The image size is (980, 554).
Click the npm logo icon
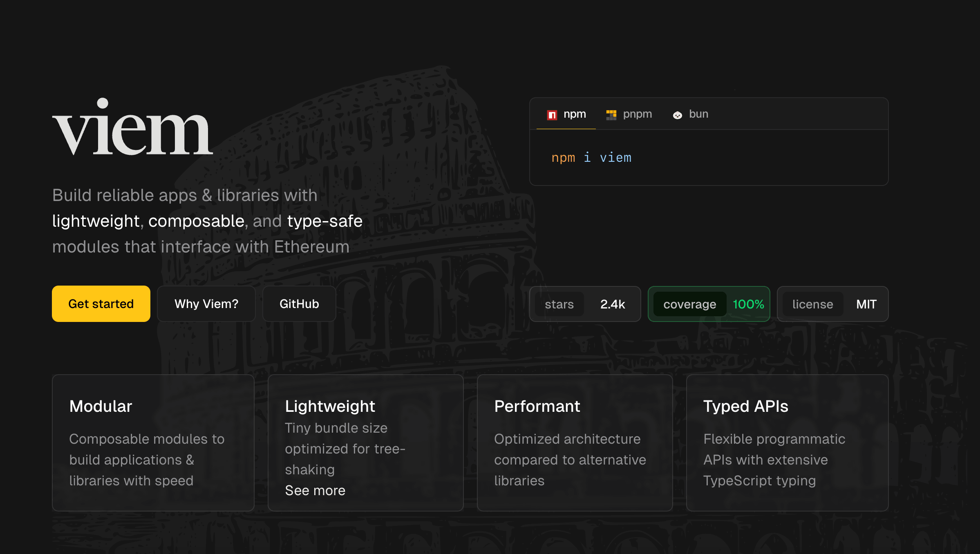[x=552, y=115]
